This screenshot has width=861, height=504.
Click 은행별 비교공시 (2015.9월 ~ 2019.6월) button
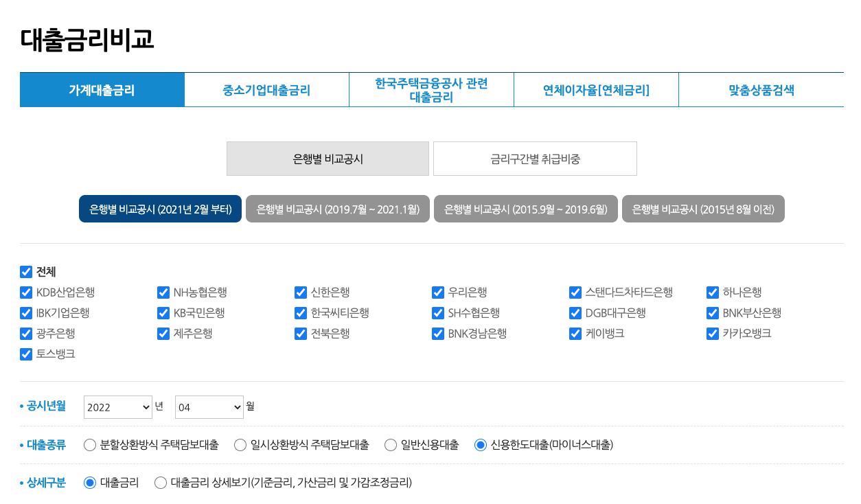(526, 209)
